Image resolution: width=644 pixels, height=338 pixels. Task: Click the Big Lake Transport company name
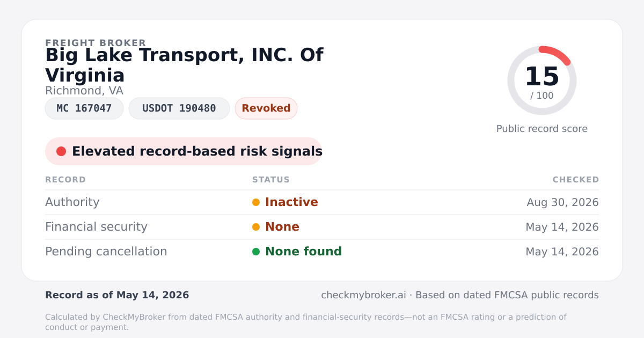click(184, 65)
